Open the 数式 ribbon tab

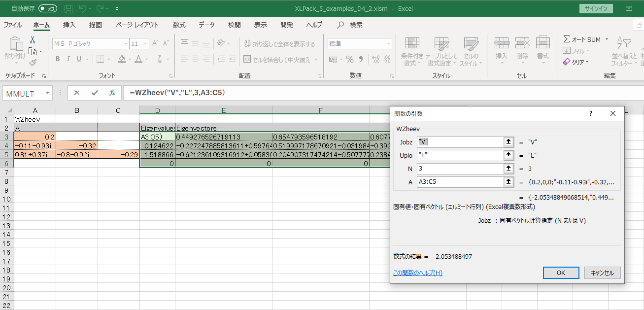click(179, 25)
